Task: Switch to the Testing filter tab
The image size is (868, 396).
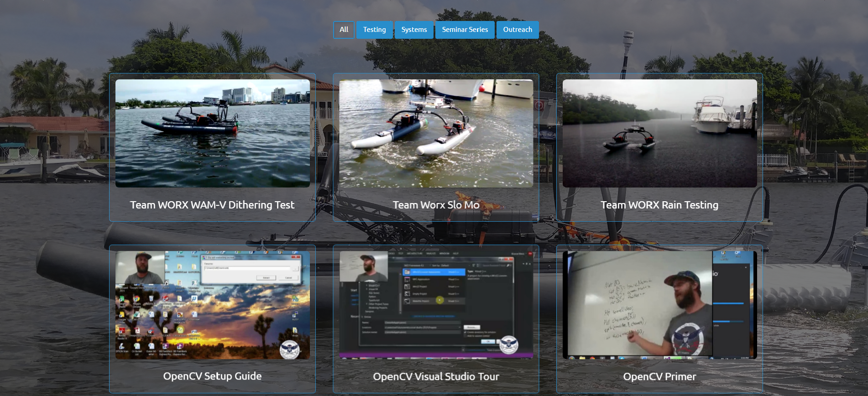Action: pos(374,30)
